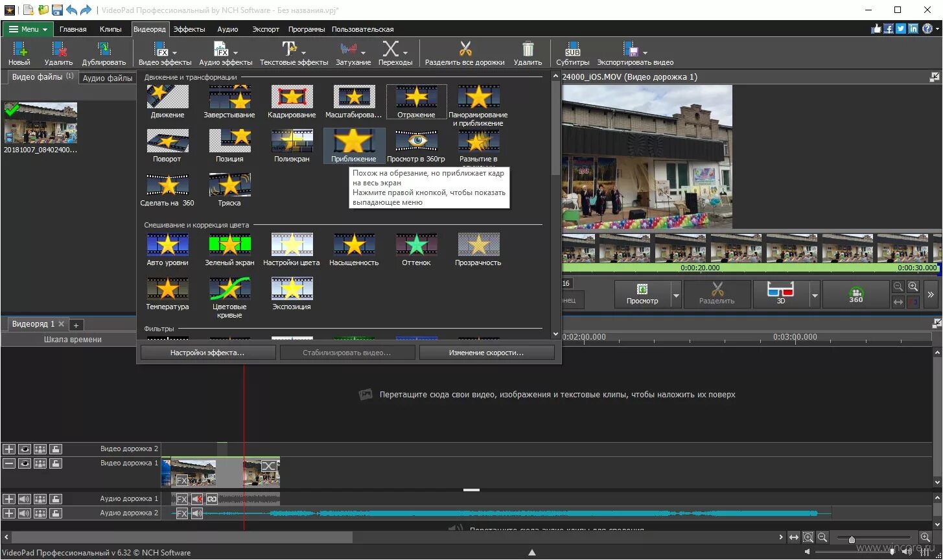Image resolution: width=943 pixels, height=560 pixels.
Task: Toggle the link icon on the audio clip
Action: 211,499
